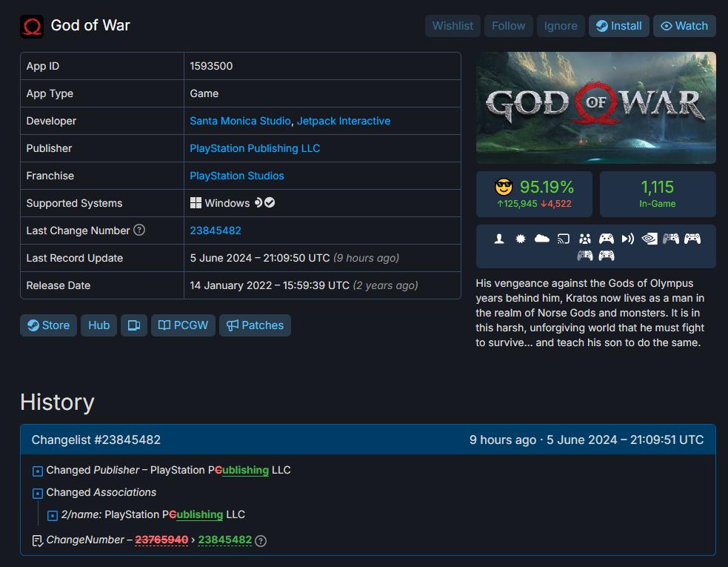Click the achievements starburst icon
Viewport: 728px width, 567px height.
(521, 239)
